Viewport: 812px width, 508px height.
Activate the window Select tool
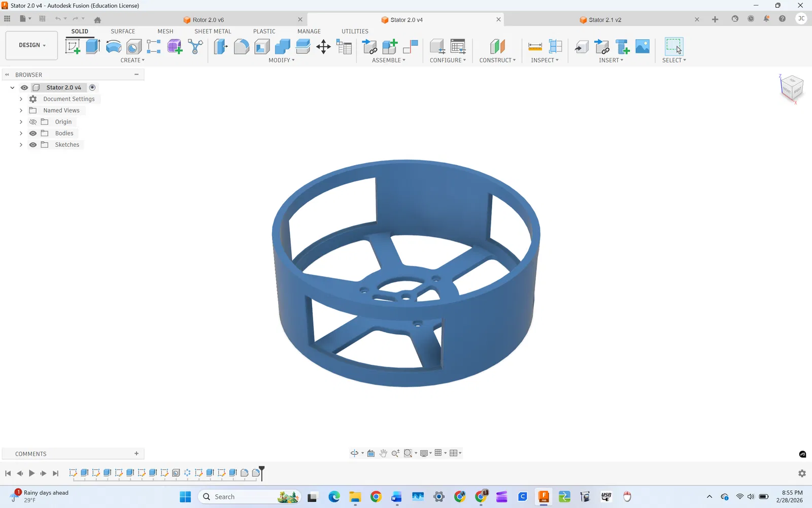[x=674, y=47]
